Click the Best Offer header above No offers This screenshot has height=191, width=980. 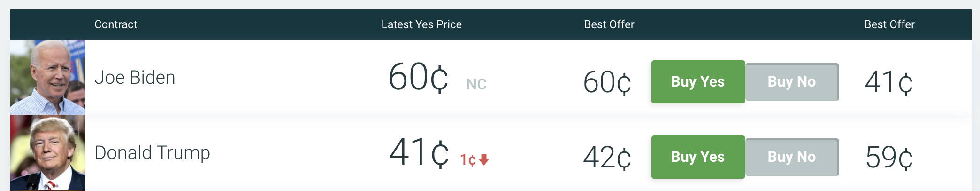point(889,24)
